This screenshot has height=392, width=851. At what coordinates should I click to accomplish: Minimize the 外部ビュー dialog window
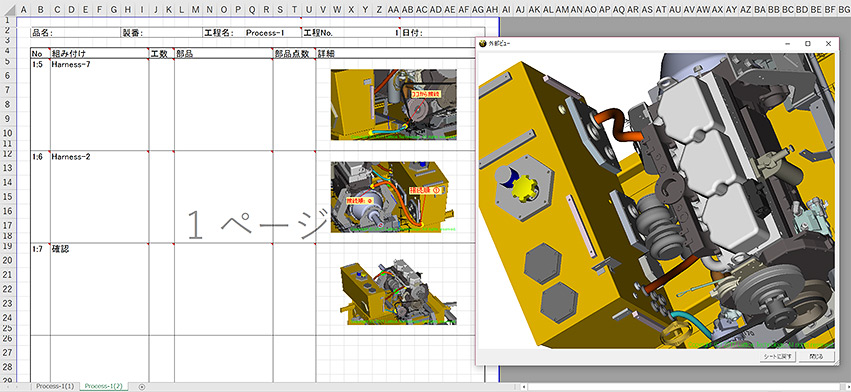click(x=788, y=43)
